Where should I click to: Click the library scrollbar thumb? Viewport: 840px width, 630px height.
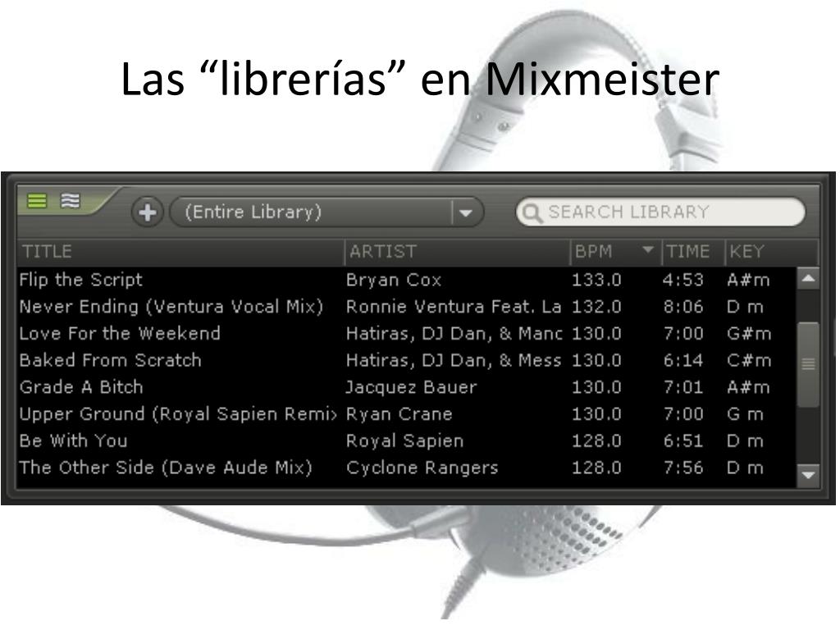808,364
